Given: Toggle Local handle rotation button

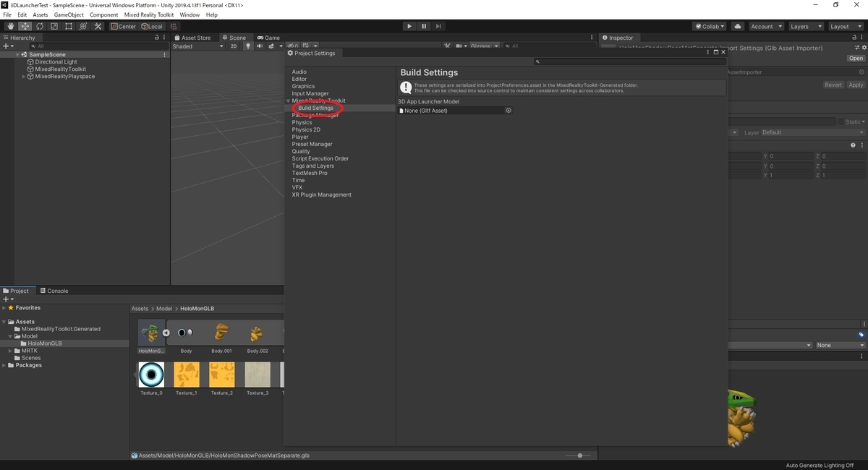Looking at the screenshot, I should pos(152,26).
